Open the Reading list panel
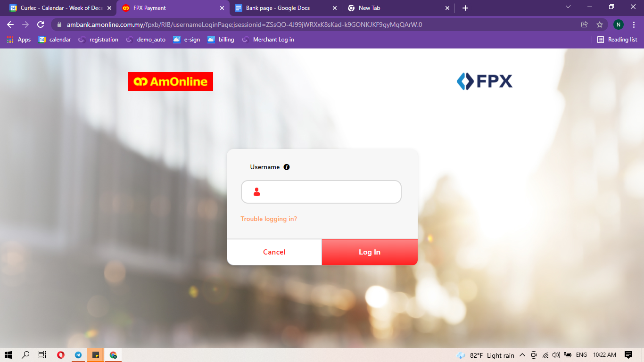This screenshot has height=362, width=644. [x=617, y=40]
